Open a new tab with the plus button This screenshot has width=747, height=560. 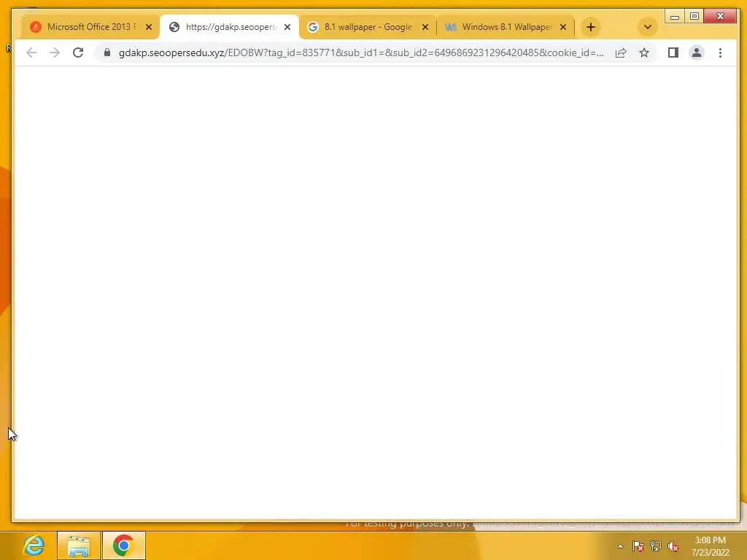point(591,27)
